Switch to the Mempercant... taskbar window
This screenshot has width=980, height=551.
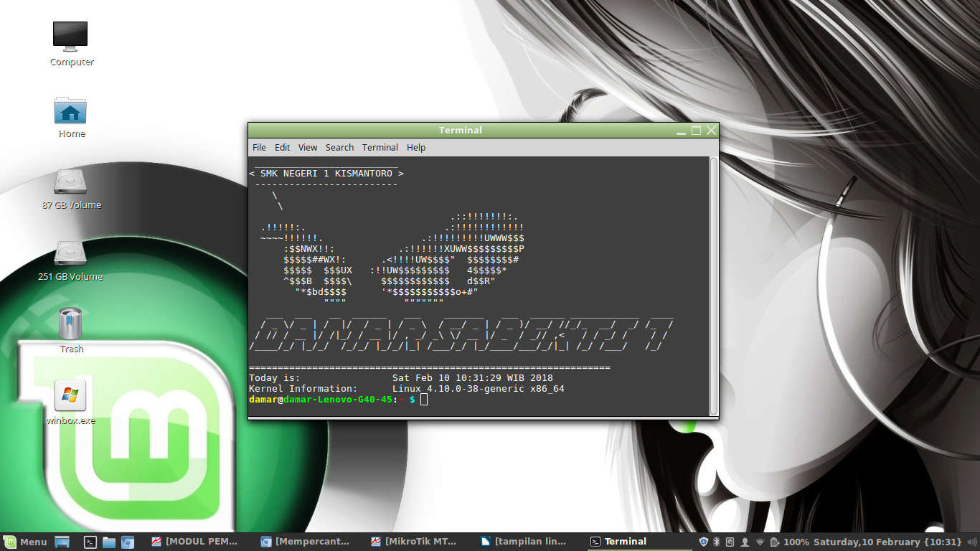pyautogui.click(x=306, y=542)
